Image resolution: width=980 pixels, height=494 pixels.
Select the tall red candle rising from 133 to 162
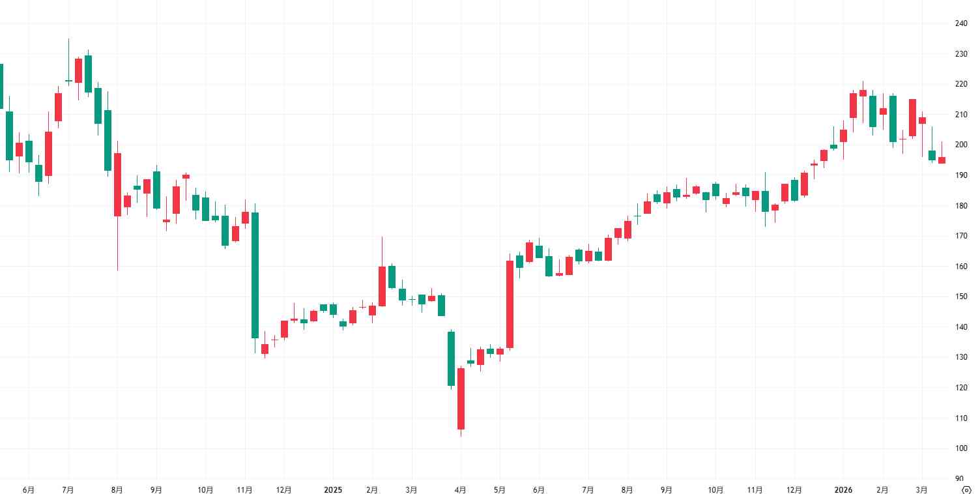tap(510, 304)
